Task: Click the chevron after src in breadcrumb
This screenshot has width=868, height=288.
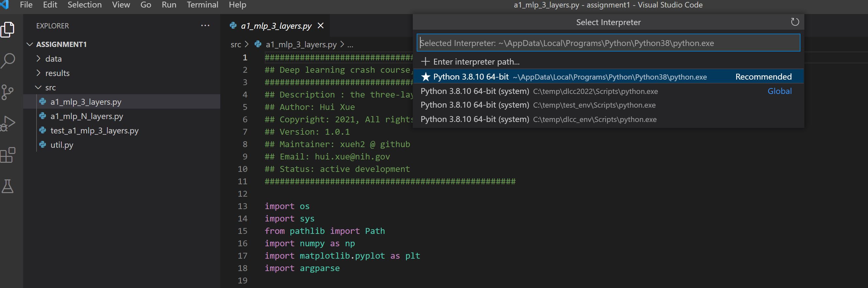Action: (x=247, y=44)
